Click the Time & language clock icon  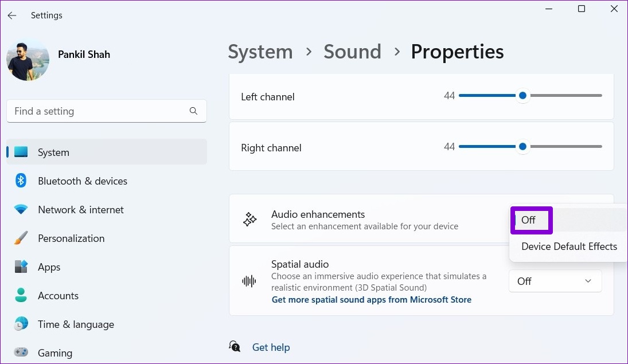pos(21,324)
